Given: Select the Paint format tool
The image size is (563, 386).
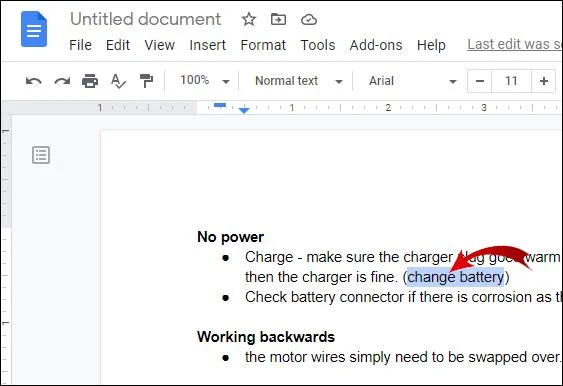Looking at the screenshot, I should click(146, 81).
